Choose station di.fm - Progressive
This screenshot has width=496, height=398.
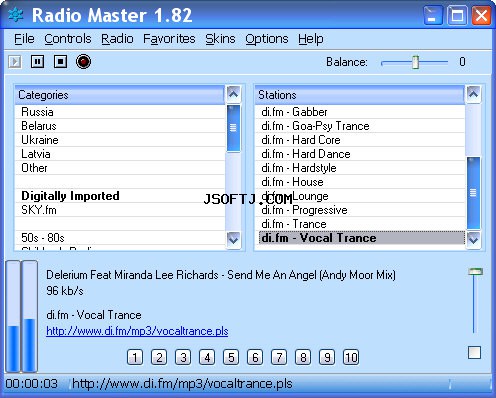[x=360, y=210]
